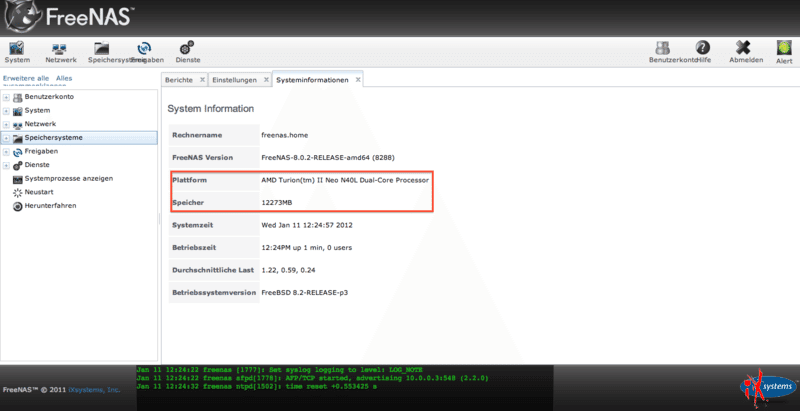Select Speichersysteme label in tree
The width and height of the screenshot is (800, 411).
[x=54, y=138]
